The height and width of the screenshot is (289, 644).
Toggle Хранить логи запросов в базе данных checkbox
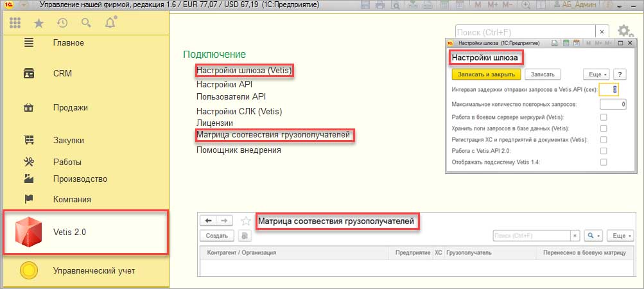pos(604,128)
